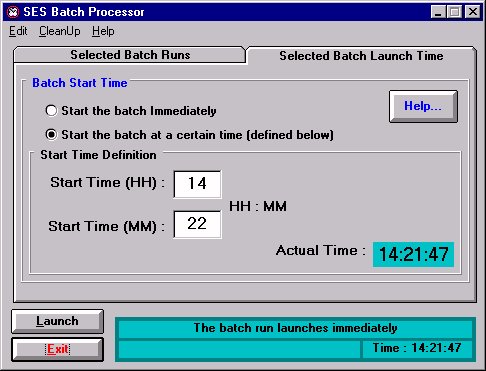Maximize the SES Batch Processor window
Image resolution: width=486 pixels, height=371 pixels.
click(x=454, y=12)
